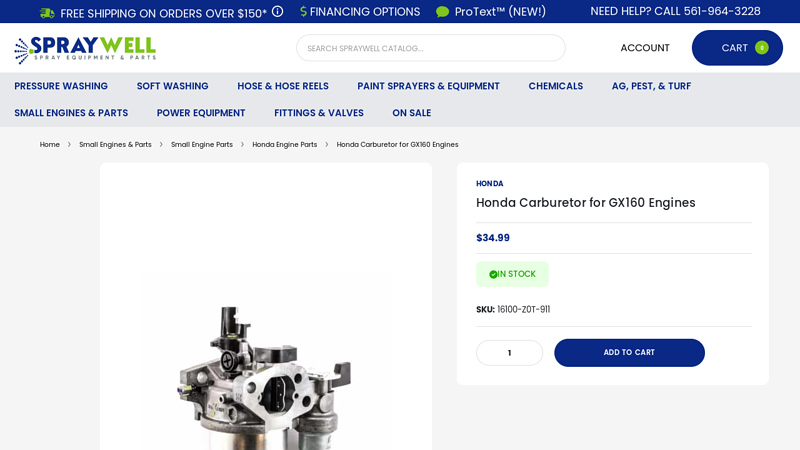Open the Account link
800x450 pixels.
click(x=645, y=48)
